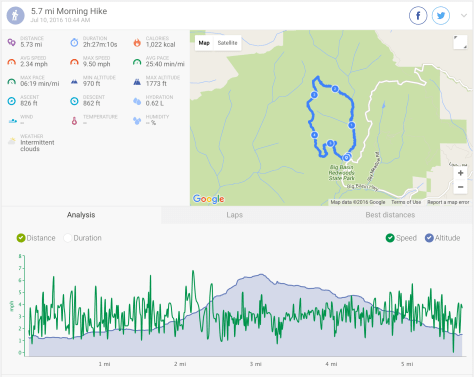Click the Calories flame icon
Viewport: 474px width, 377px height.
point(137,42)
